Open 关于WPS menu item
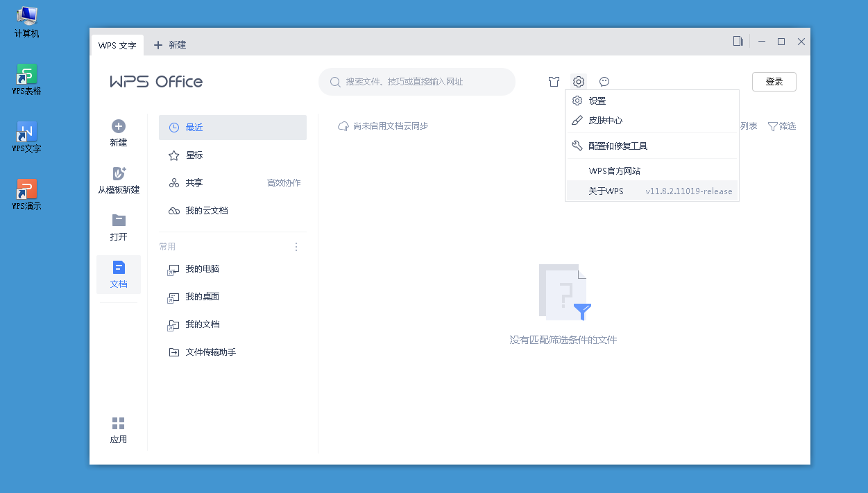The width and height of the screenshot is (868, 493). point(606,191)
